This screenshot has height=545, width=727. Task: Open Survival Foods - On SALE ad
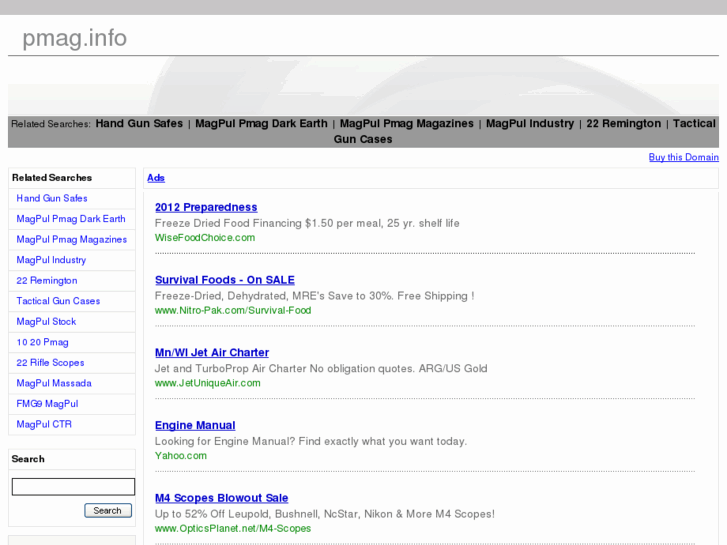pyautogui.click(x=225, y=280)
